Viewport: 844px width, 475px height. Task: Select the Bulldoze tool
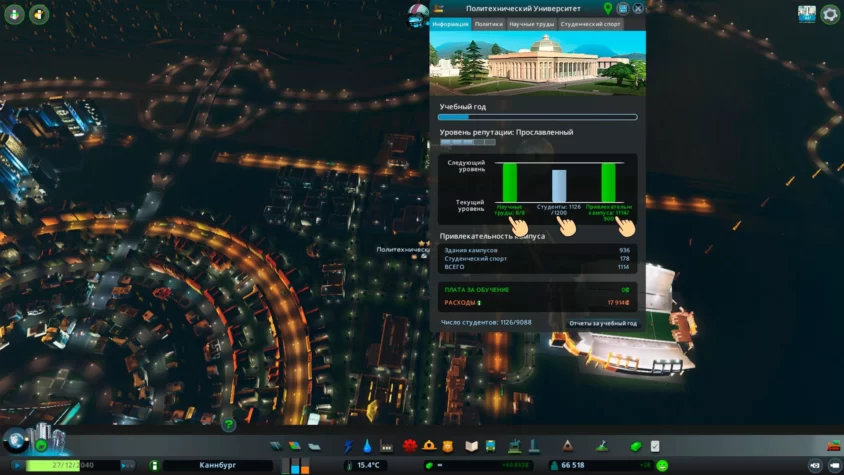pyautogui.click(x=833, y=445)
